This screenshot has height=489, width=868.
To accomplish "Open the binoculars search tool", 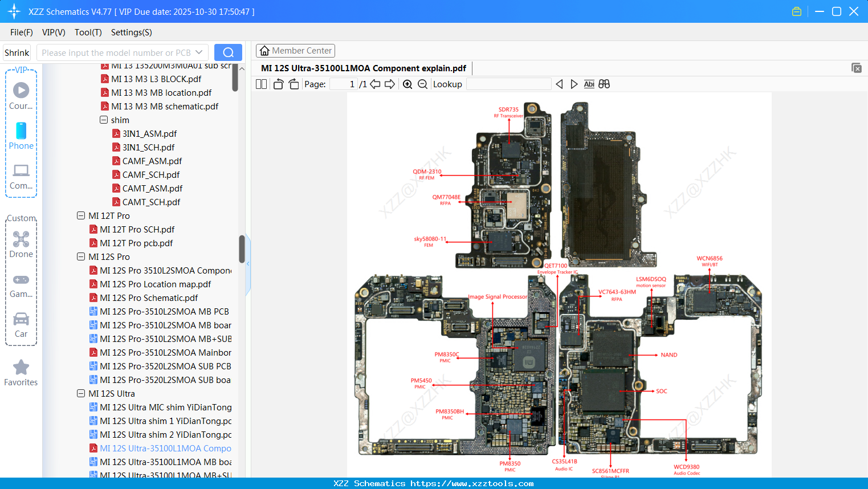I will click(x=604, y=84).
